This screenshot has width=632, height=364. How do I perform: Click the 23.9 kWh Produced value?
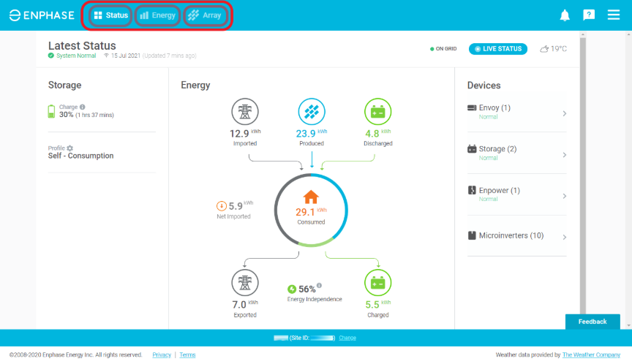pyautogui.click(x=311, y=133)
